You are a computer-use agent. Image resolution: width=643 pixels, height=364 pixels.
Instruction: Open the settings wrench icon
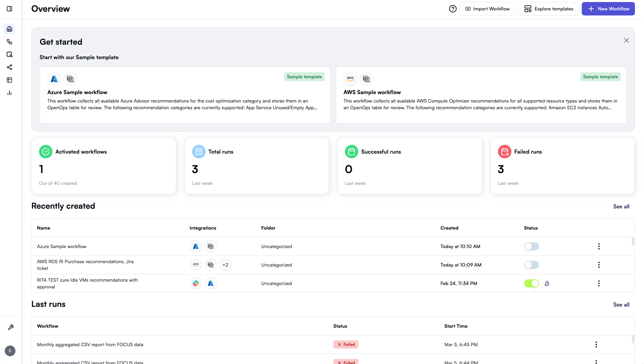pos(11,327)
